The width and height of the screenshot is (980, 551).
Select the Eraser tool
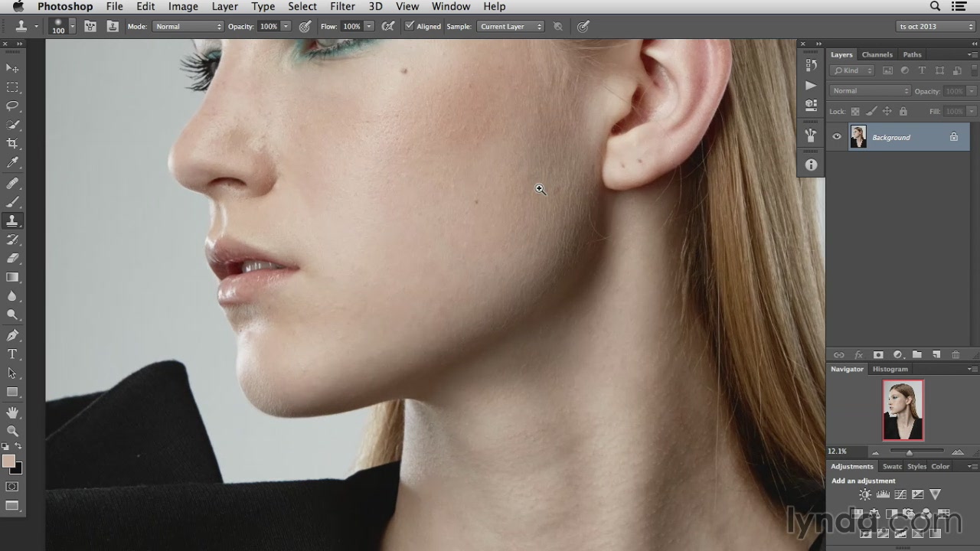(x=12, y=259)
